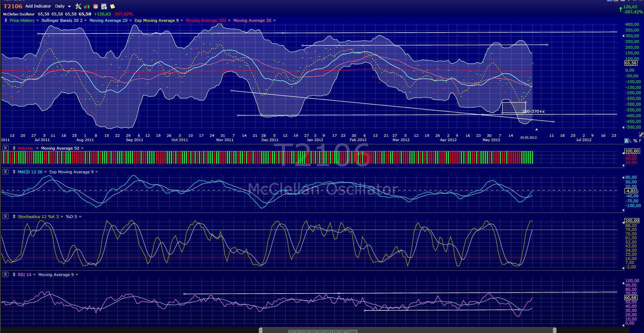
Task: Click the +126,63 change value in header
Action: pos(102,14)
